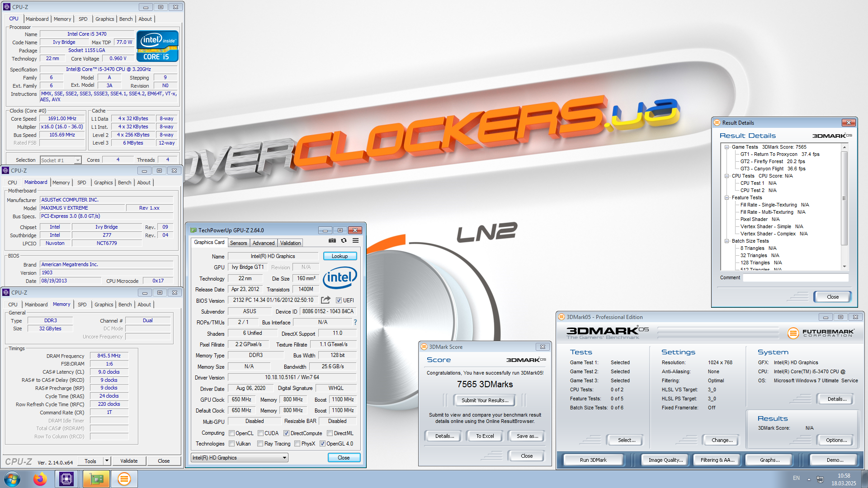Click the CPU-Z Validate button
The width and height of the screenshot is (868, 488).
click(x=129, y=461)
